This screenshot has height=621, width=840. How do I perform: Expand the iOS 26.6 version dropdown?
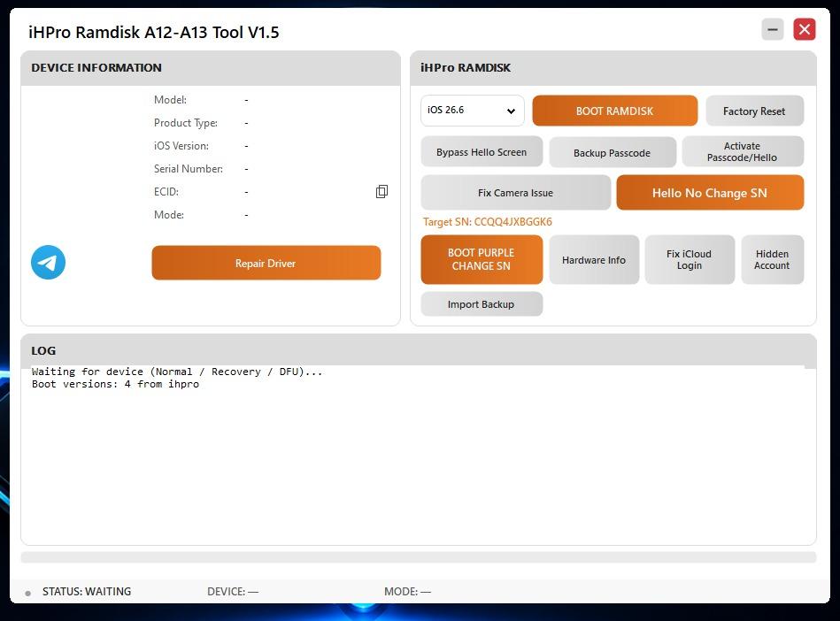click(x=472, y=111)
